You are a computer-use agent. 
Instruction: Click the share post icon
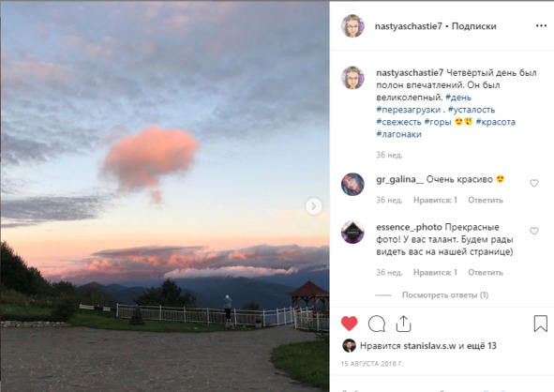pos(403,324)
